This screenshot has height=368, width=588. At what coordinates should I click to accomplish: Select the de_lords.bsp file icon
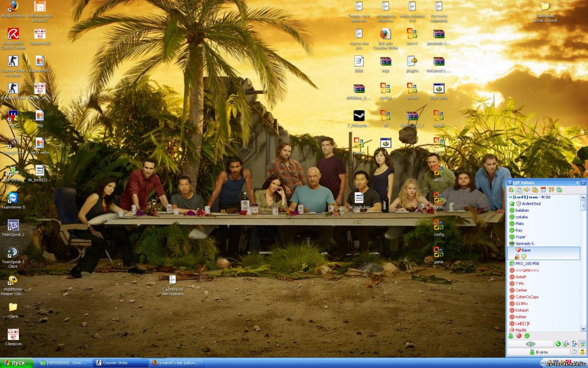359,200
